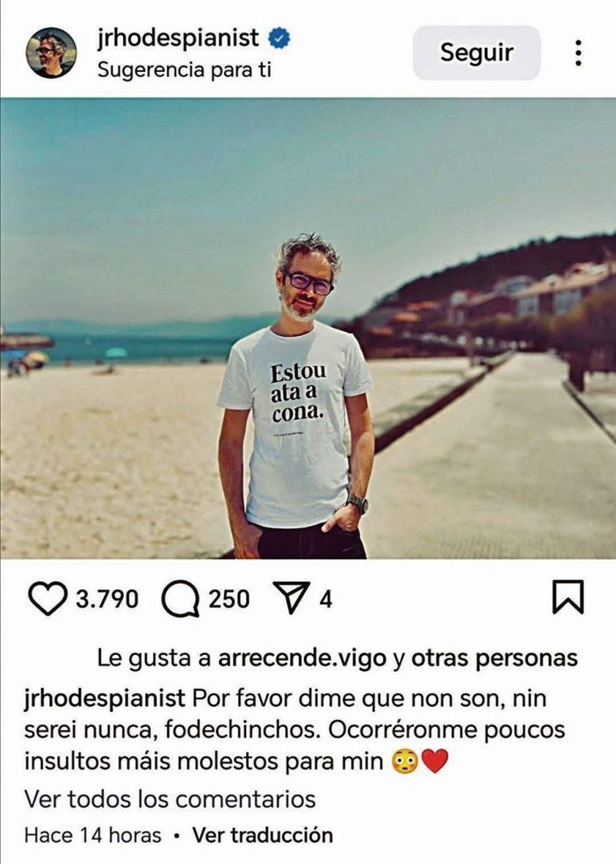Tap the beach photo of the post
This screenshot has width=616, height=864.
(308, 328)
